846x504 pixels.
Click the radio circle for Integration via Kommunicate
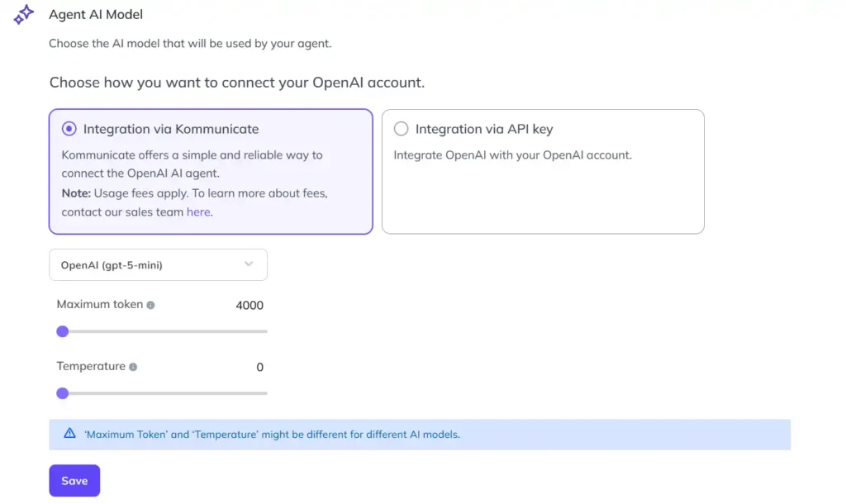point(69,129)
